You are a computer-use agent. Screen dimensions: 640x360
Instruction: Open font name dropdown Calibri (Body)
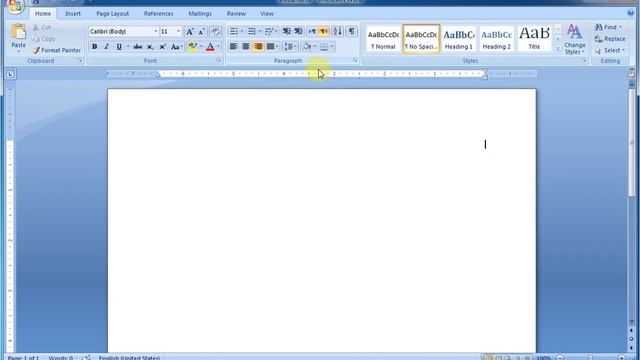tap(156, 31)
